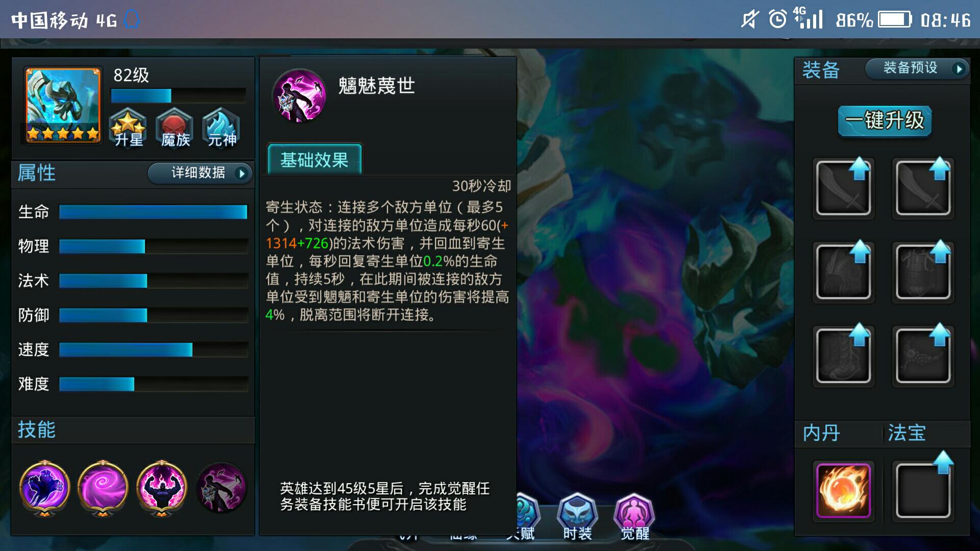980x551 pixels.
Task: Click the level 82 experience bar
Action: 178,96
